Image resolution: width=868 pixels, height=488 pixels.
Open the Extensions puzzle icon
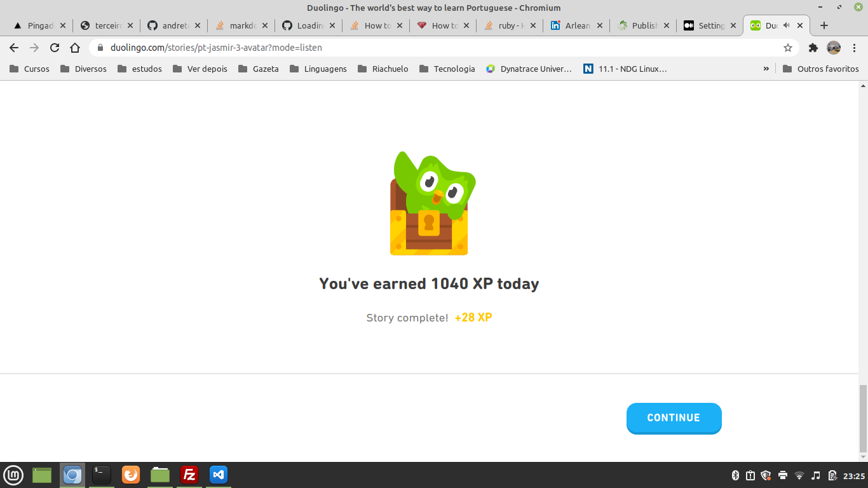[813, 48]
